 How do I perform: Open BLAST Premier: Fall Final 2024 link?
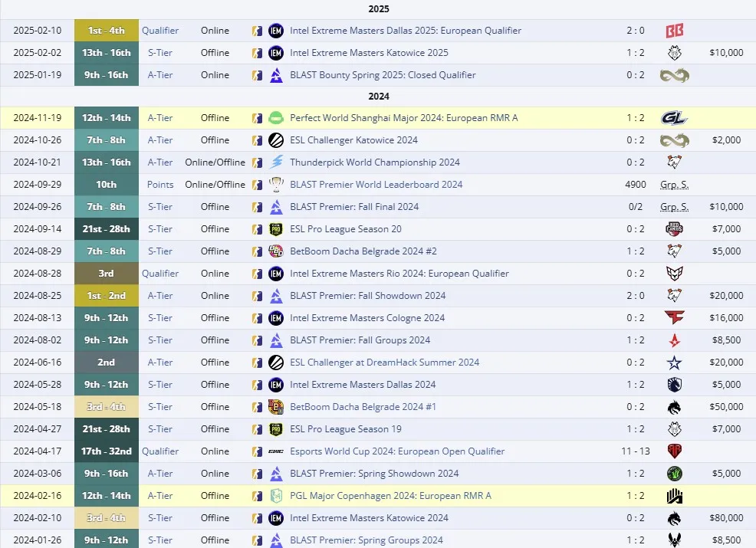coord(354,206)
